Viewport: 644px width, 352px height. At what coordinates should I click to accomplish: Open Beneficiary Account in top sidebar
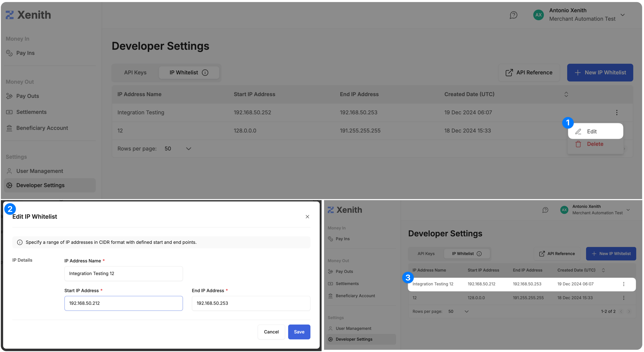pos(42,128)
